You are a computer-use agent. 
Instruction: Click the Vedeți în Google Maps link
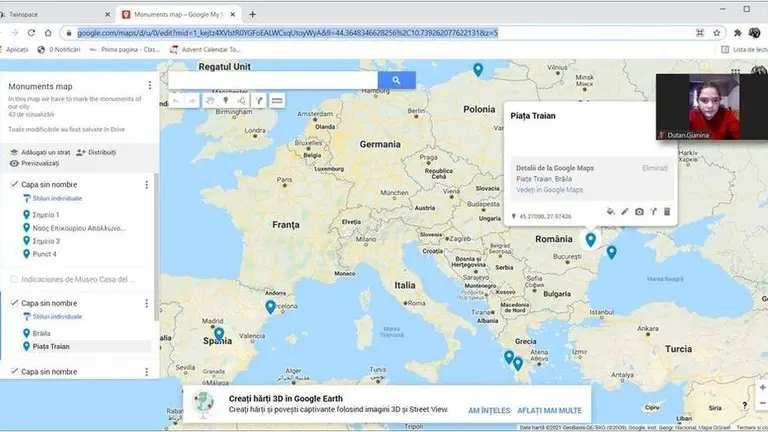(548, 190)
